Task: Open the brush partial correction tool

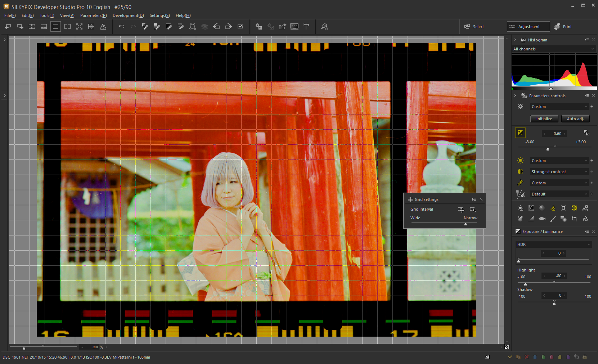Action: tap(553, 219)
